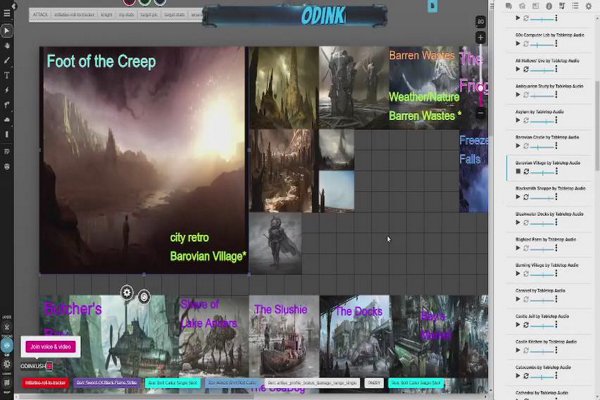The image size is (600, 400).
Task: Open the Jukebox tab icon
Action: click(x=562, y=6)
